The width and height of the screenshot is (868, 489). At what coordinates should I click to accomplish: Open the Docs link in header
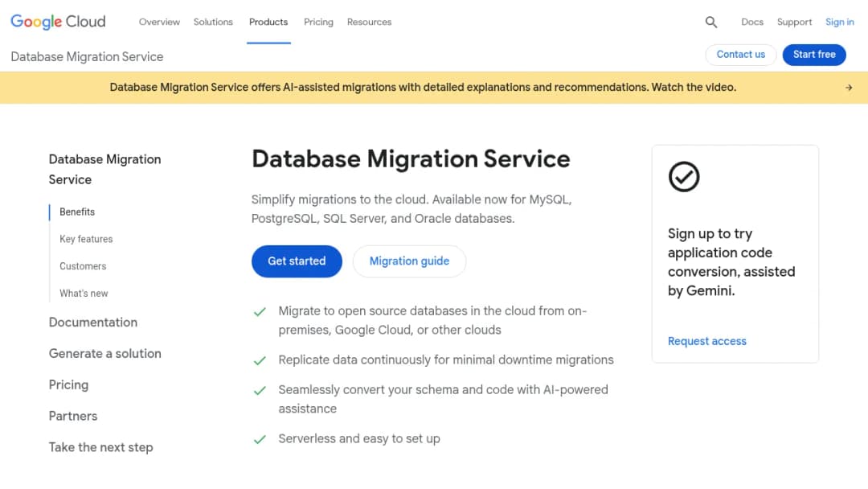[752, 23]
